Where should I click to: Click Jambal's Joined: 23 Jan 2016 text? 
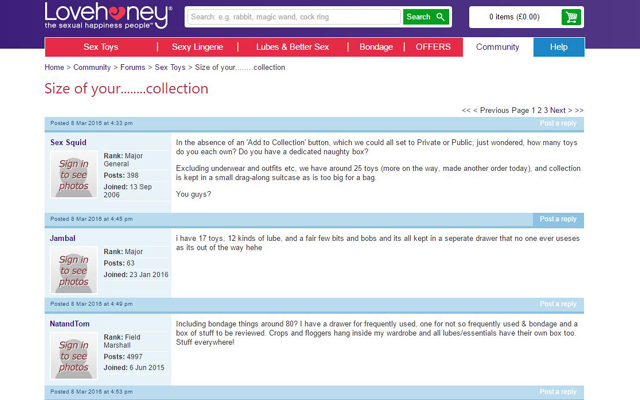coord(136,275)
